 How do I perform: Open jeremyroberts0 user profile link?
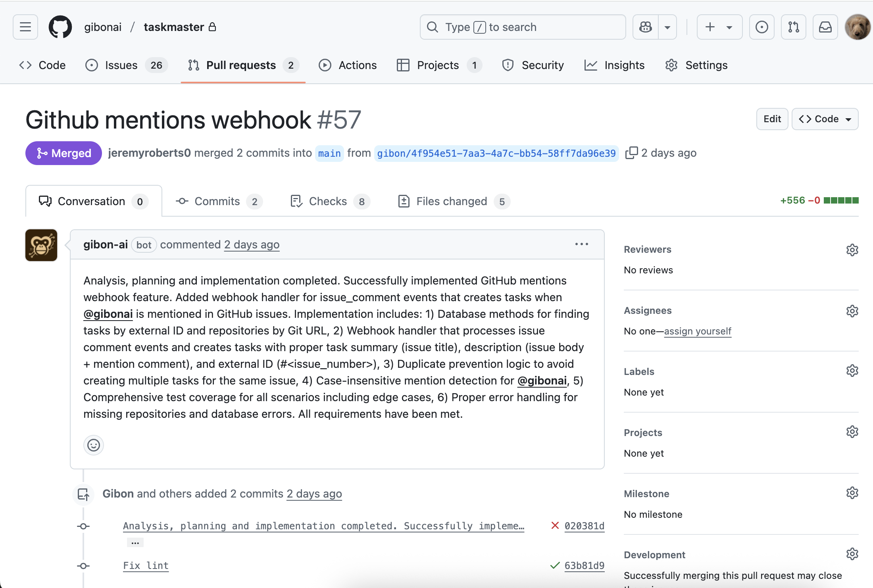(x=149, y=153)
